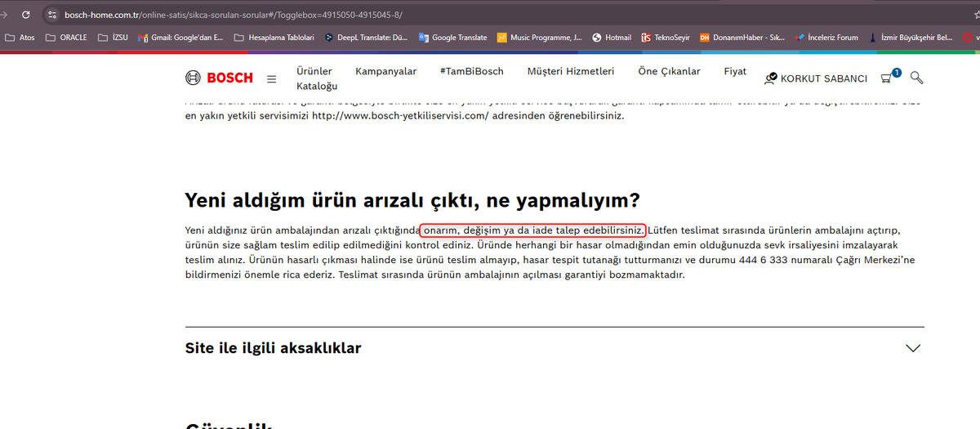Go forward with the browser arrow

coord(3,16)
